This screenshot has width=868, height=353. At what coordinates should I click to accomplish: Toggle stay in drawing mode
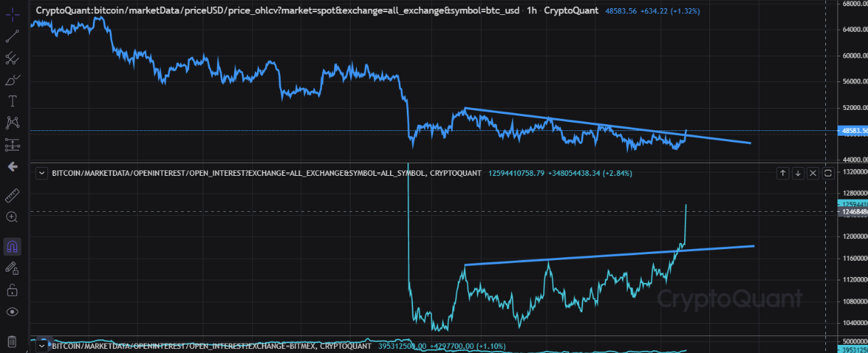click(12, 268)
